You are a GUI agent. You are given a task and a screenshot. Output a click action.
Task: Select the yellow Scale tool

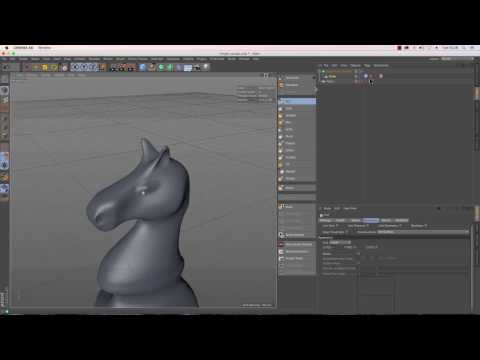pos(45,67)
